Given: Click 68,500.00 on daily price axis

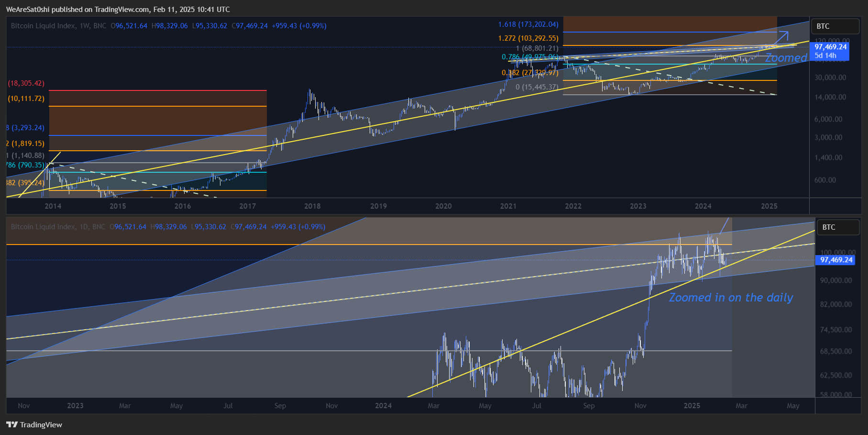Looking at the screenshot, I should pyautogui.click(x=836, y=351).
